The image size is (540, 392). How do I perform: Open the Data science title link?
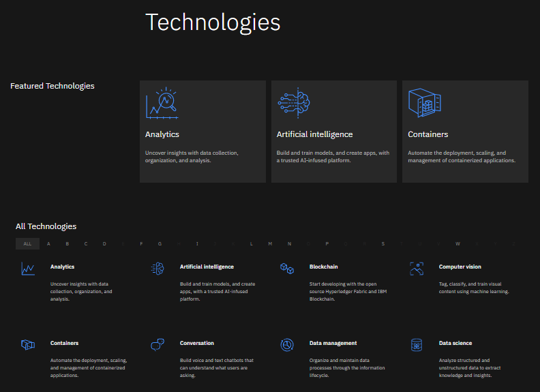[455, 343]
